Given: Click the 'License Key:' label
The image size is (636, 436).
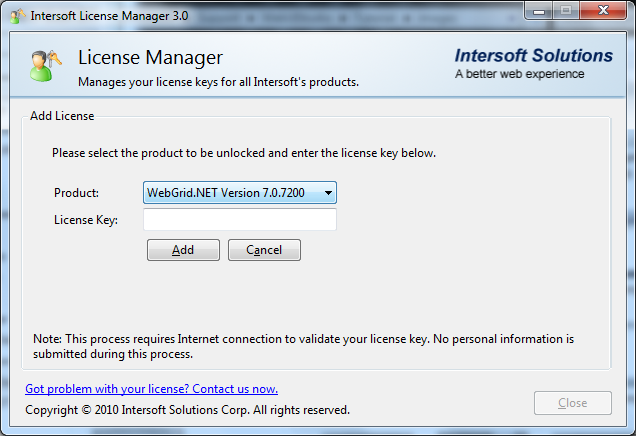Looking at the screenshot, I should 86,220.
